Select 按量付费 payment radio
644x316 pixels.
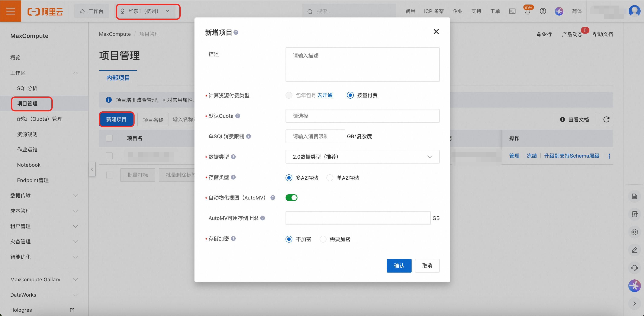coord(350,95)
